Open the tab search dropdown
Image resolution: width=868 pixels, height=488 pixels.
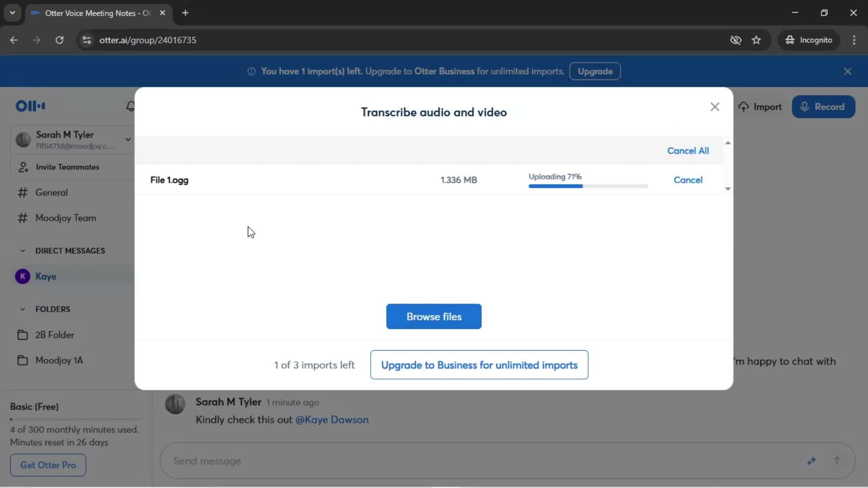click(x=13, y=13)
